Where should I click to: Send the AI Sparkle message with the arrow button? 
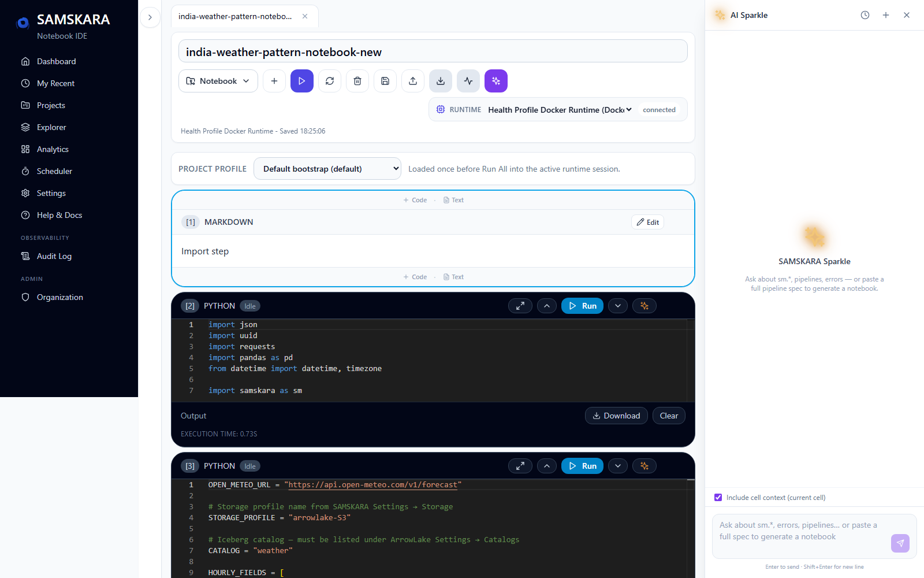pyautogui.click(x=900, y=543)
